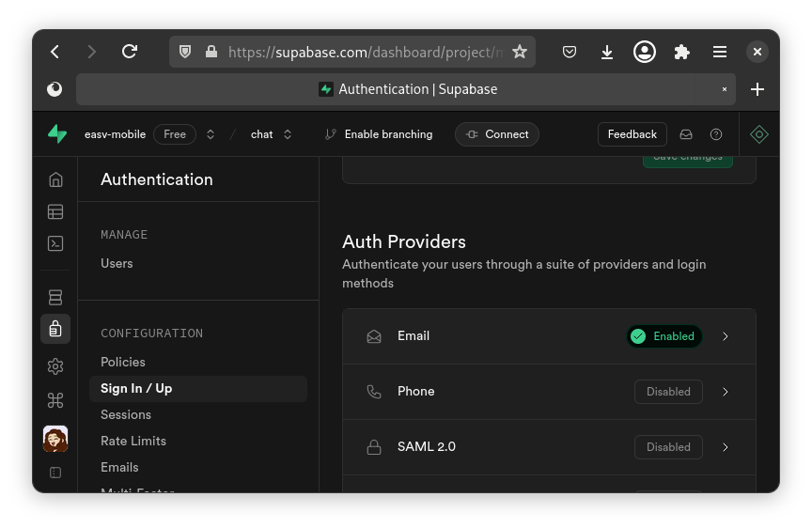Click Phone Disabled status badge
Screen dimensions: 812x528
pos(668,392)
